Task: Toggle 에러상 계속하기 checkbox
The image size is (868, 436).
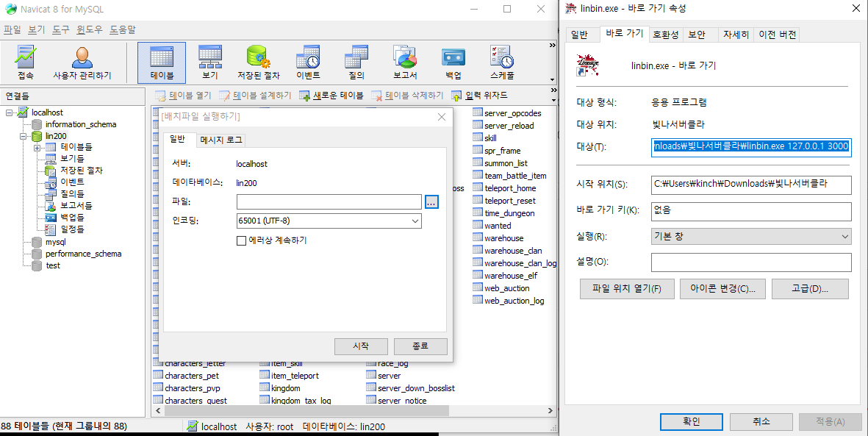Action: click(241, 240)
